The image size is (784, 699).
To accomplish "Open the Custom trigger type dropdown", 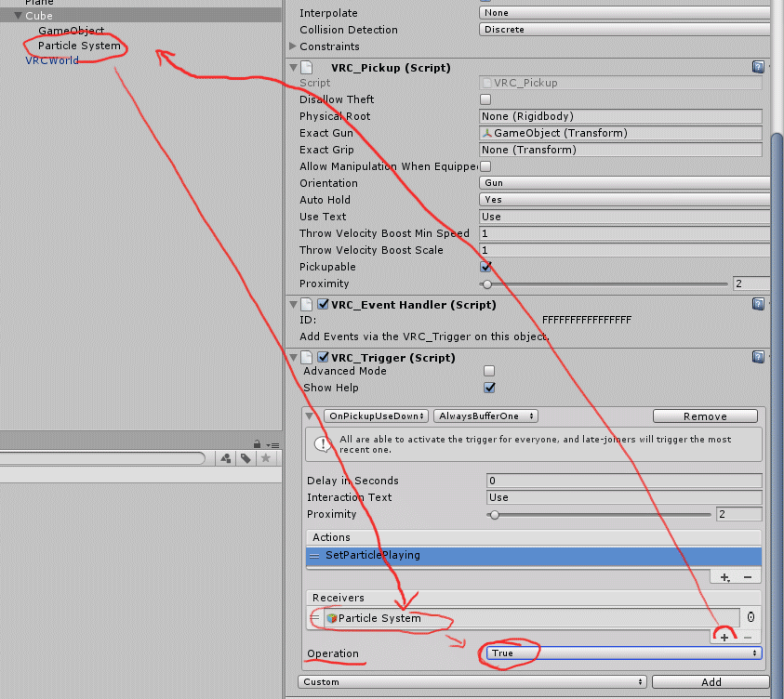I will (472, 682).
